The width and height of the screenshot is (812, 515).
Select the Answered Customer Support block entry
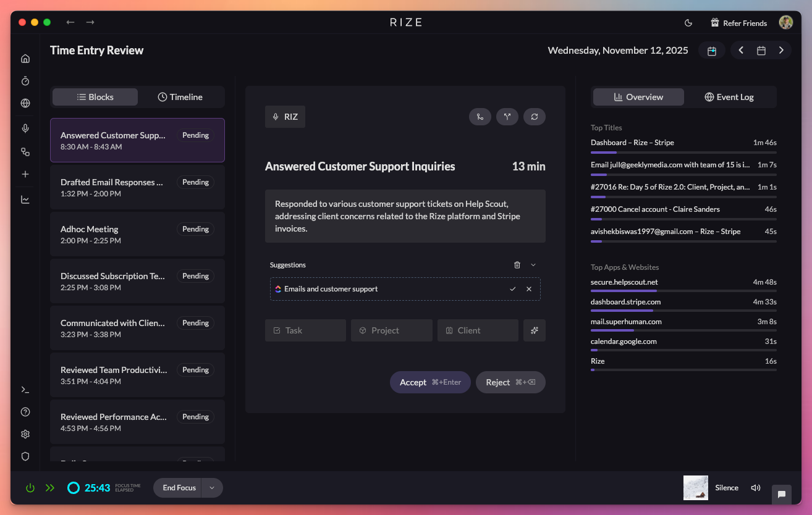tap(137, 140)
